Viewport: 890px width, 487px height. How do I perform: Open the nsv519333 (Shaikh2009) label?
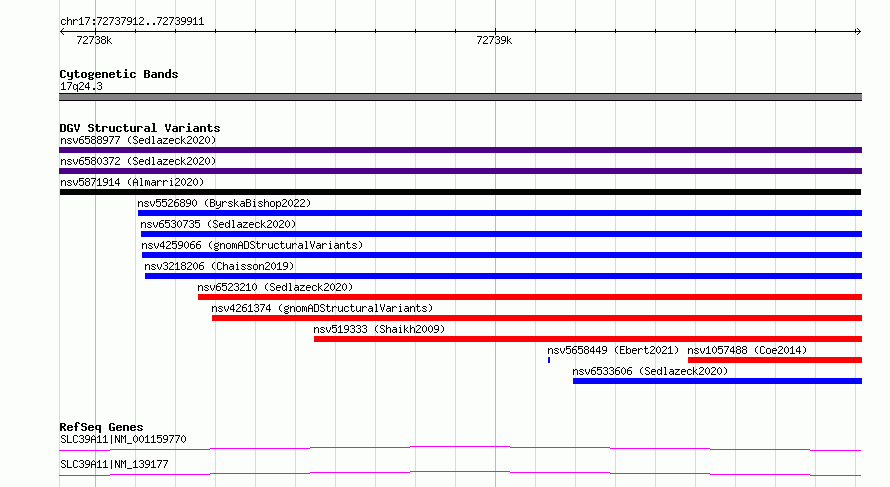pos(379,329)
